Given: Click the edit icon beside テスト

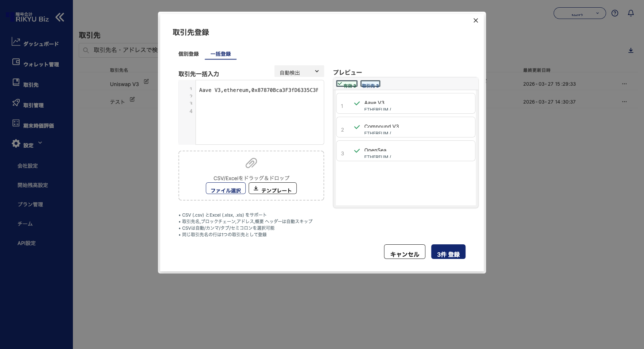Looking at the screenshot, I should (132, 99).
